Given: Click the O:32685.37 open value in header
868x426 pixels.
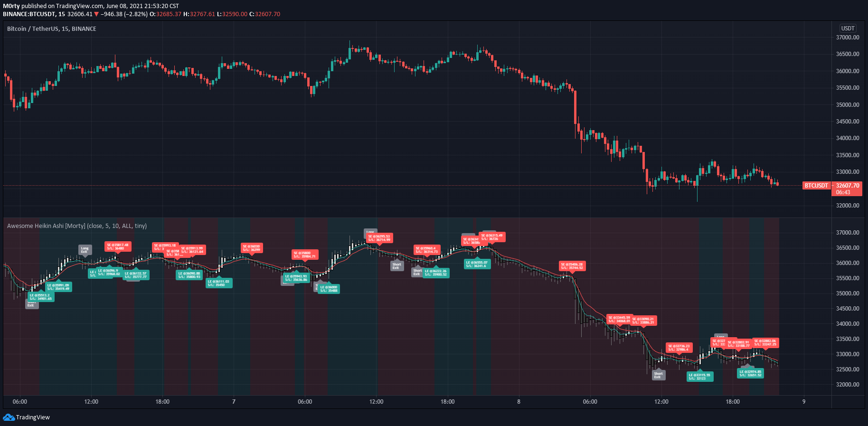Looking at the screenshot, I should pyautogui.click(x=166, y=14).
